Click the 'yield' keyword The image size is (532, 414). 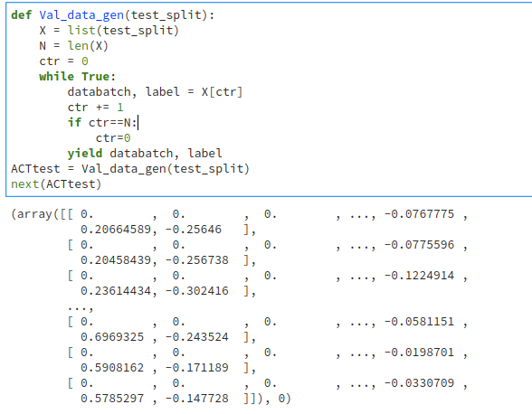tap(85, 154)
